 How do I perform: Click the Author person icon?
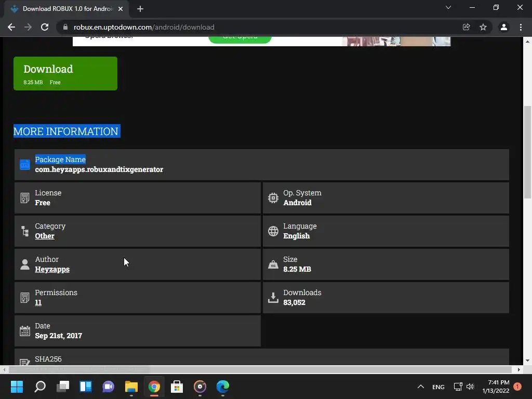click(25, 264)
